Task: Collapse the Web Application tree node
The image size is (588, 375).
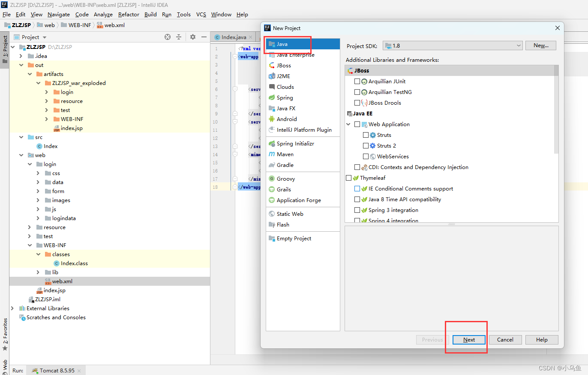Action: point(348,124)
